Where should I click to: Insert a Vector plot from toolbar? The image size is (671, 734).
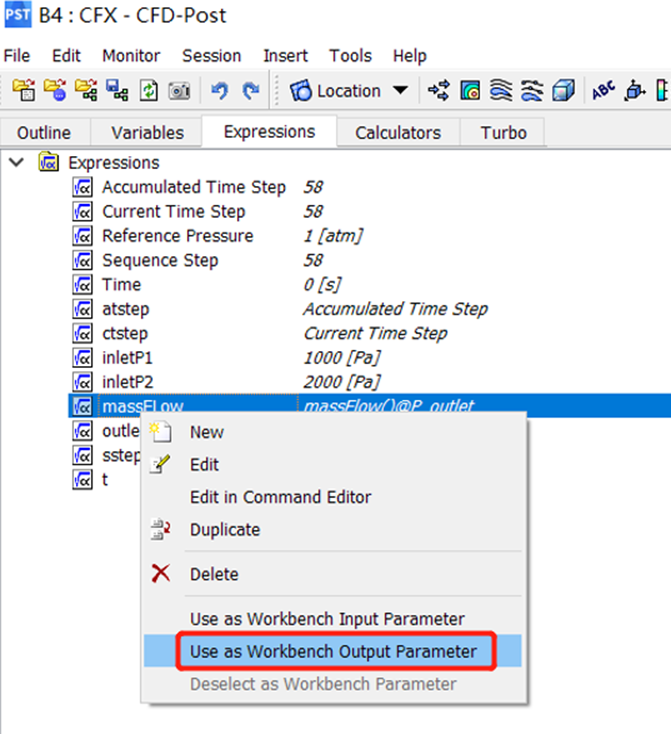point(439,90)
